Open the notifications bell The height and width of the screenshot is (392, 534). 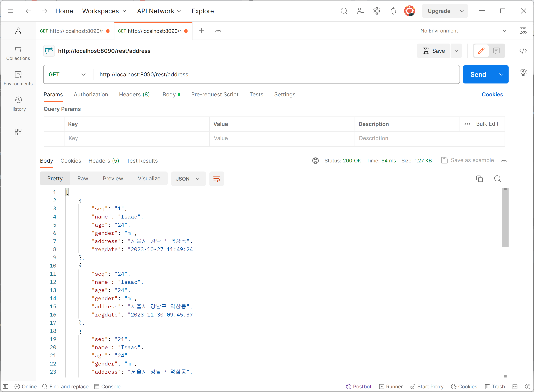[x=393, y=11]
